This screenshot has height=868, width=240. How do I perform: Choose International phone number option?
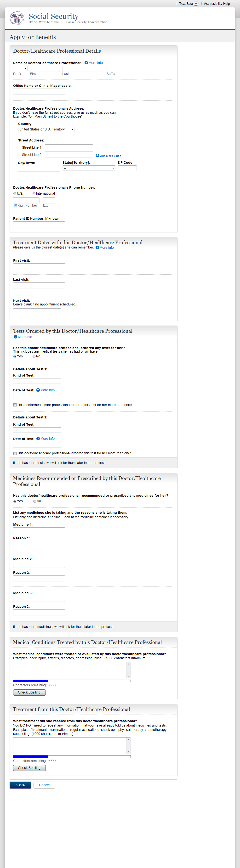(x=34, y=194)
